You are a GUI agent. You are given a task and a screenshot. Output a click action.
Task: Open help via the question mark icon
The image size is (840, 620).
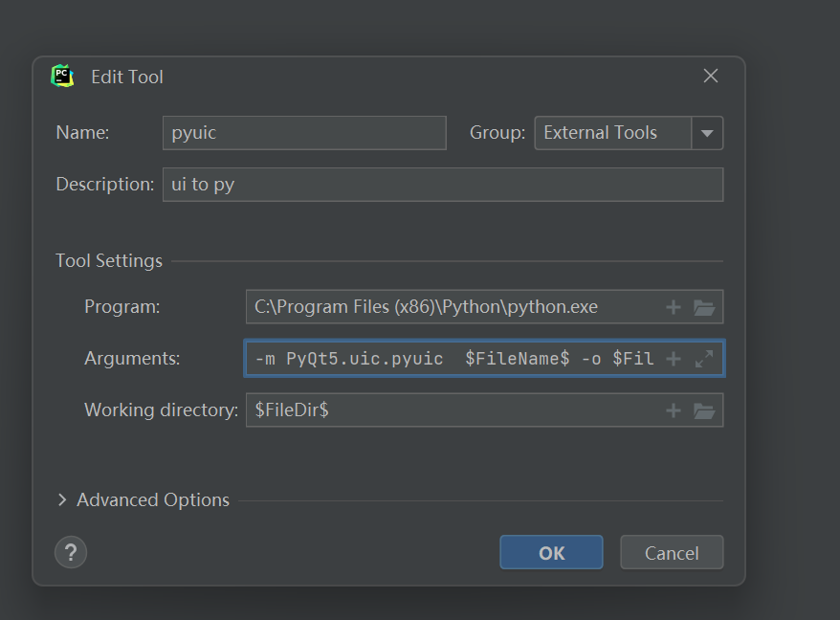click(70, 552)
